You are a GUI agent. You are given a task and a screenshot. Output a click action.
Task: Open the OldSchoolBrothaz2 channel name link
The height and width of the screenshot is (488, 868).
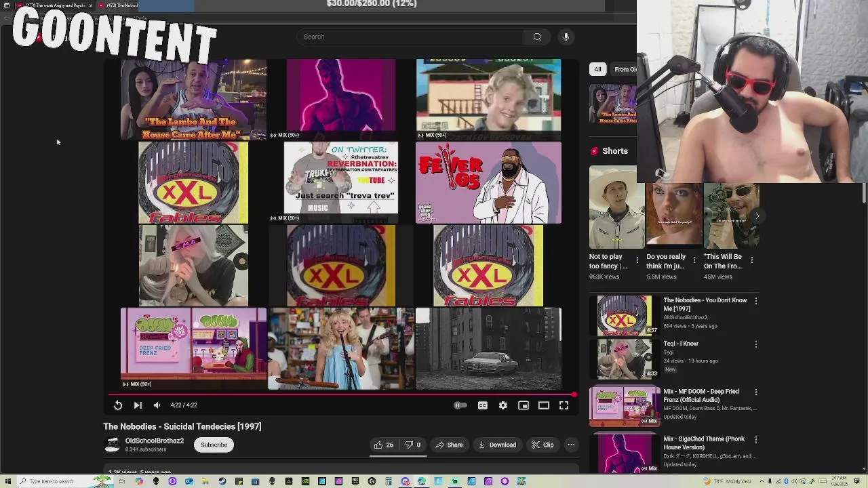click(154, 441)
